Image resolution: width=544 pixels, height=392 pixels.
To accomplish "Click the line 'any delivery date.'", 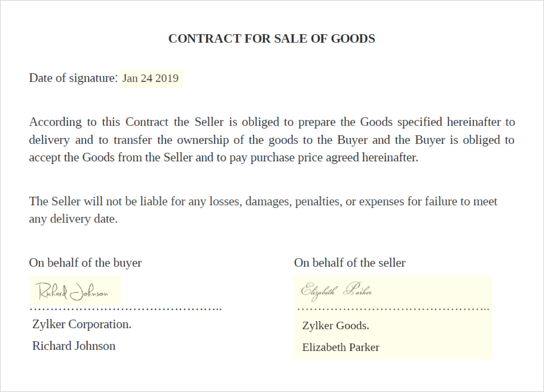I will [x=73, y=219].
